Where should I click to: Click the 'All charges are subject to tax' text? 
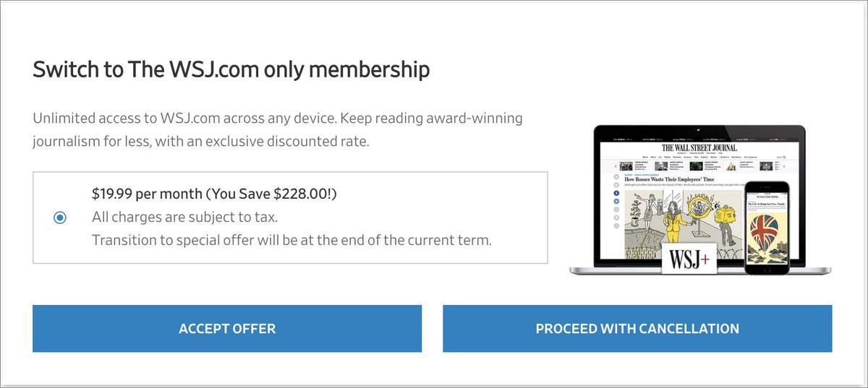(184, 217)
